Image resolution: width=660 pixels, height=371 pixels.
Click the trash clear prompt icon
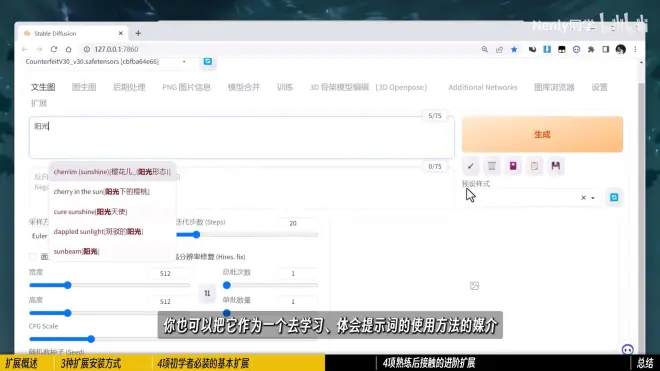coord(492,166)
